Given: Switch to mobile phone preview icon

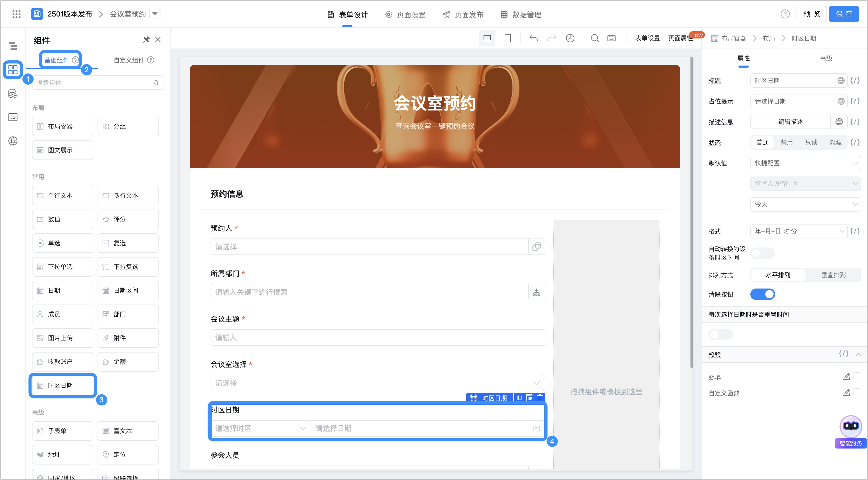Looking at the screenshot, I should tap(508, 38).
